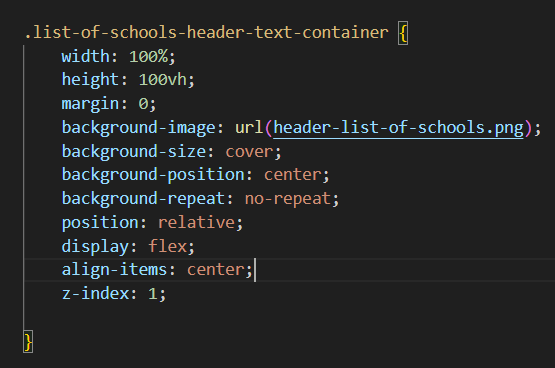Click the center value of align-items
This screenshot has height=368, width=555.
click(216, 270)
